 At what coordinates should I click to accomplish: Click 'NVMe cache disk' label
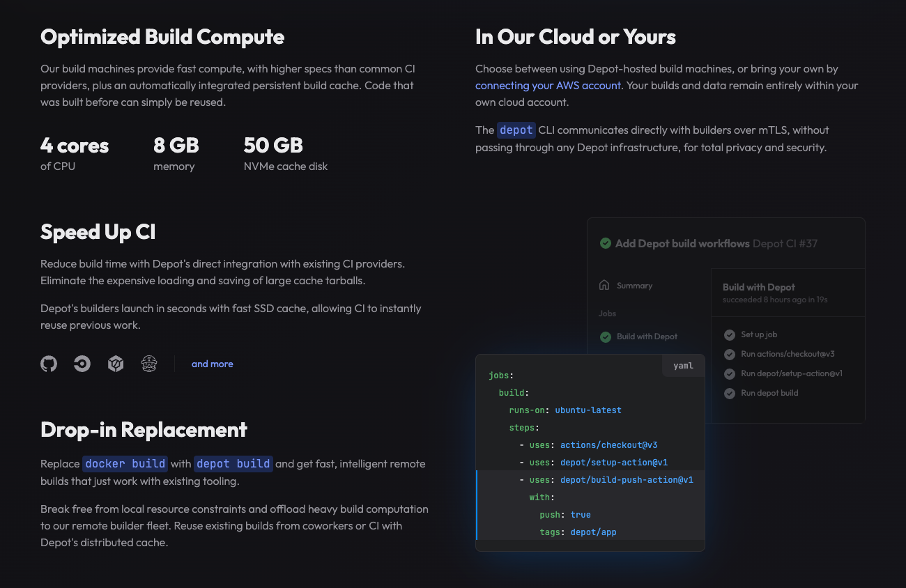(x=286, y=167)
